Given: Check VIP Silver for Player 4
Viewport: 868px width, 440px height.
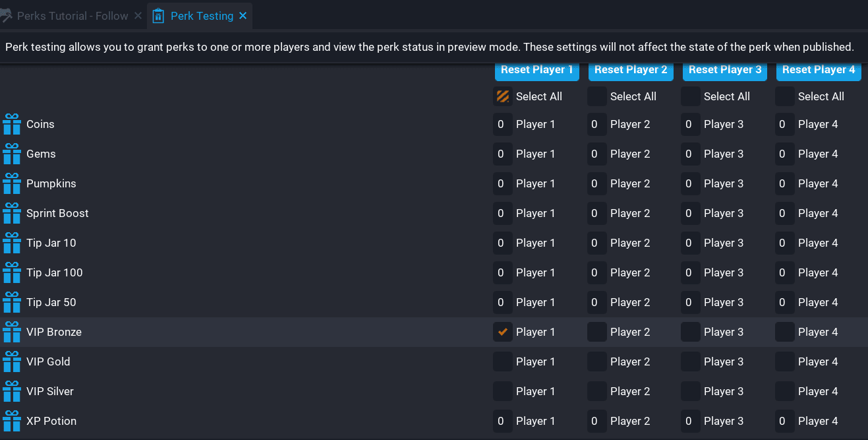Looking at the screenshot, I should tap(784, 391).
